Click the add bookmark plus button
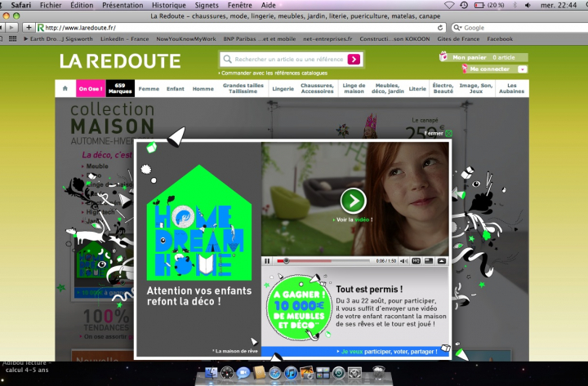 point(29,28)
